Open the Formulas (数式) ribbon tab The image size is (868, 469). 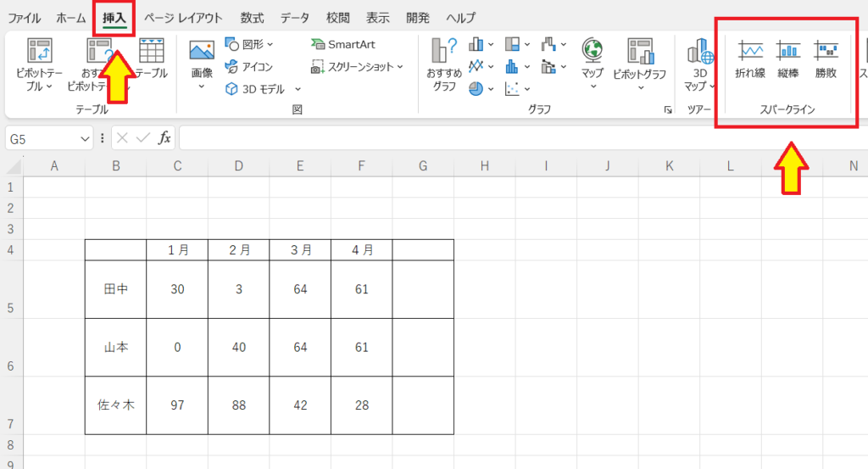(252, 18)
